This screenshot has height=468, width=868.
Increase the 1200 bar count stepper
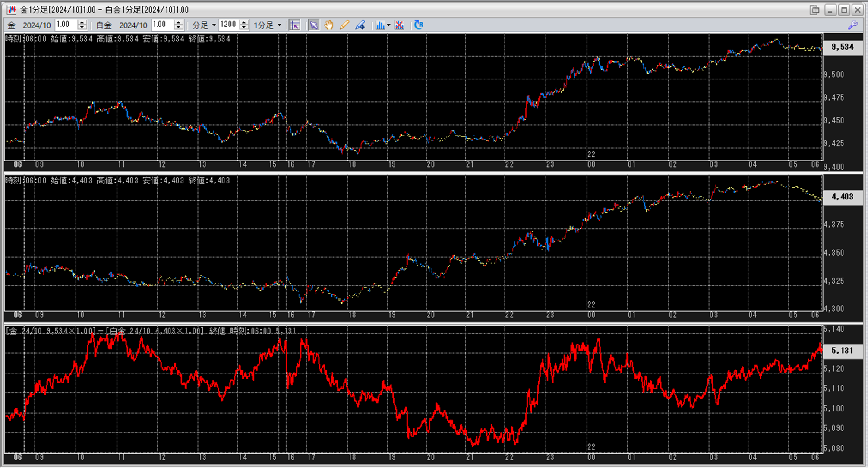pyautogui.click(x=244, y=22)
